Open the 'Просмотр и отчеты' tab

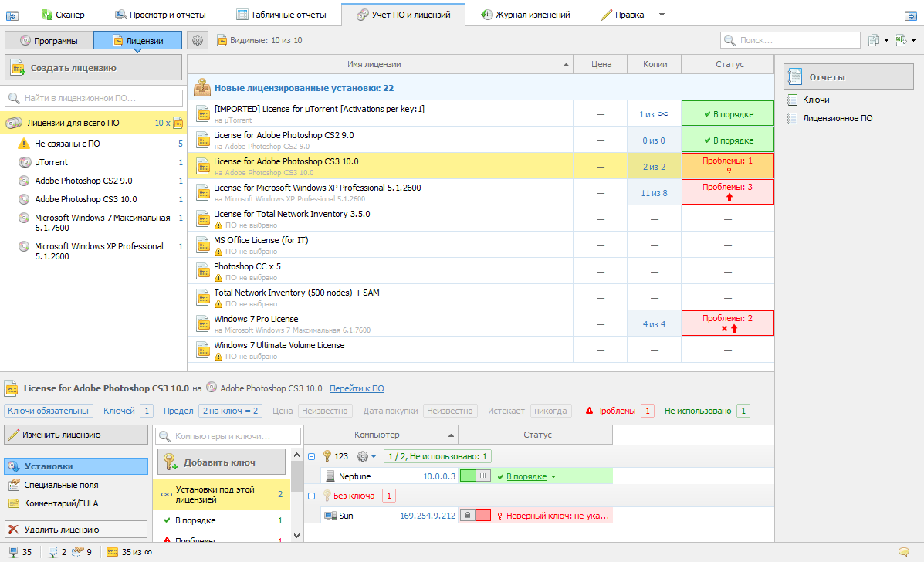(161, 15)
